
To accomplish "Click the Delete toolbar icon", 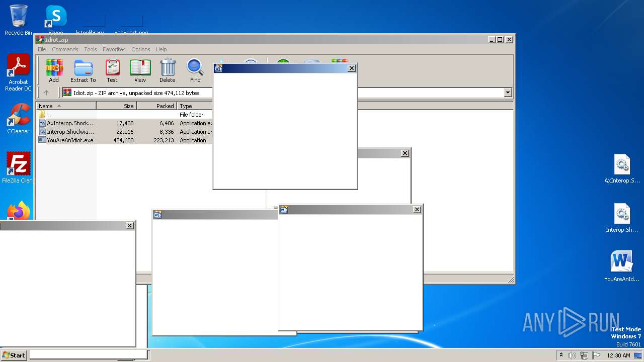I will tap(168, 71).
